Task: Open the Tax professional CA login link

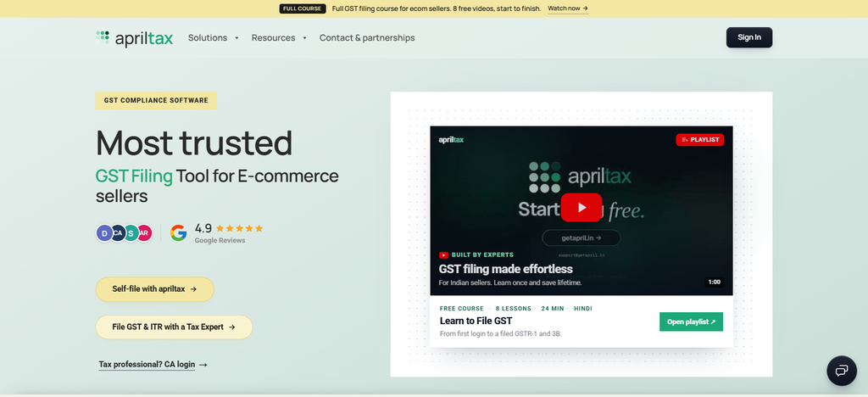Action: [x=153, y=364]
